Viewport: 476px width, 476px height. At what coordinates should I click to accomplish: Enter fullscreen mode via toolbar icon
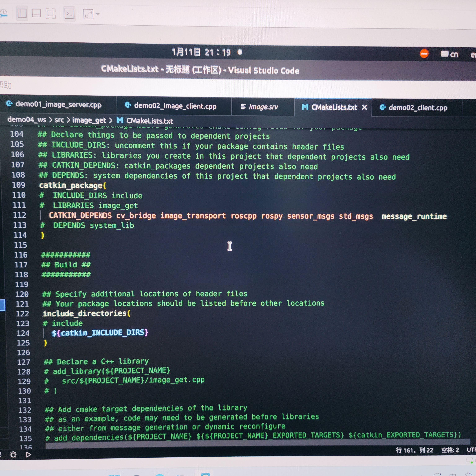tap(51, 13)
